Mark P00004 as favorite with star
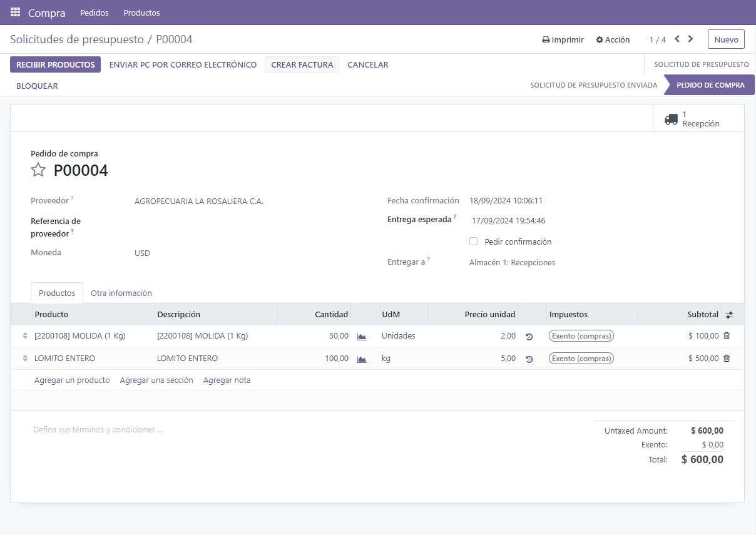The width and height of the screenshot is (756, 535). (x=38, y=170)
